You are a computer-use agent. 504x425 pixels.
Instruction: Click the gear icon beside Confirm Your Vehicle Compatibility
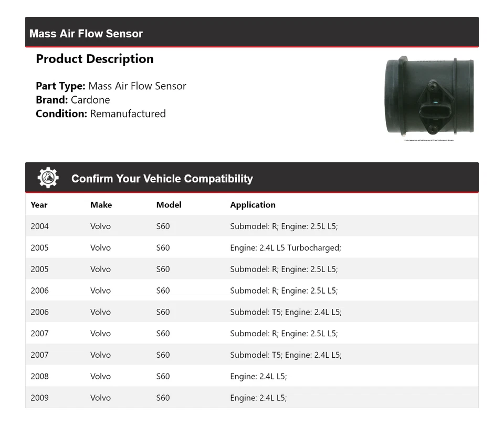tap(48, 178)
